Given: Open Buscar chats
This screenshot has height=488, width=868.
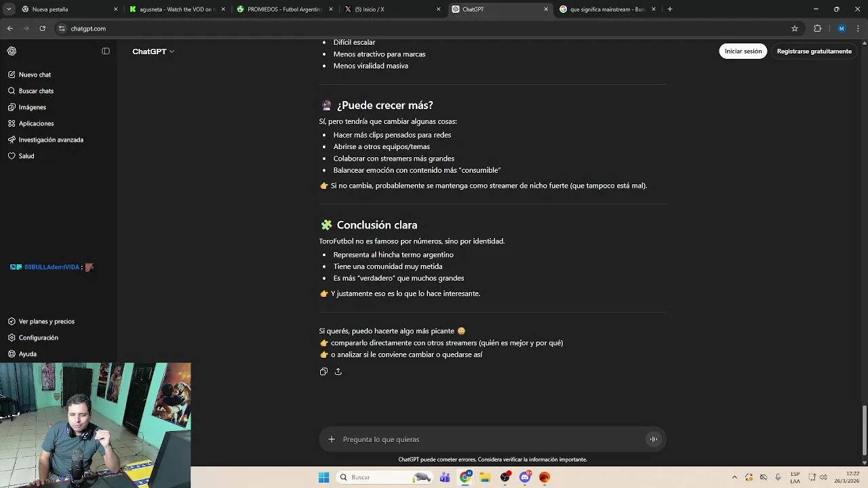Looking at the screenshot, I should click(x=36, y=91).
